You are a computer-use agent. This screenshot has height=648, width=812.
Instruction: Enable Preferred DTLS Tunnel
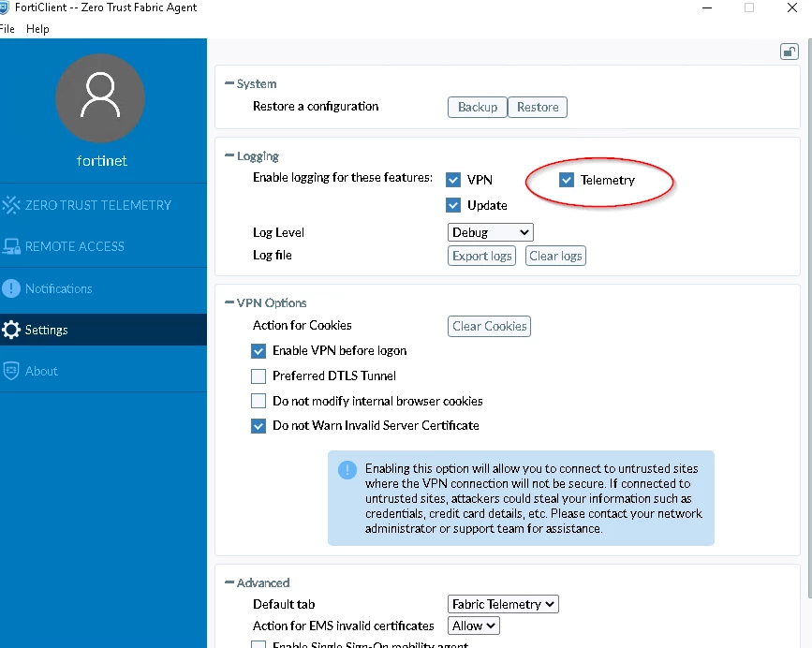point(258,376)
